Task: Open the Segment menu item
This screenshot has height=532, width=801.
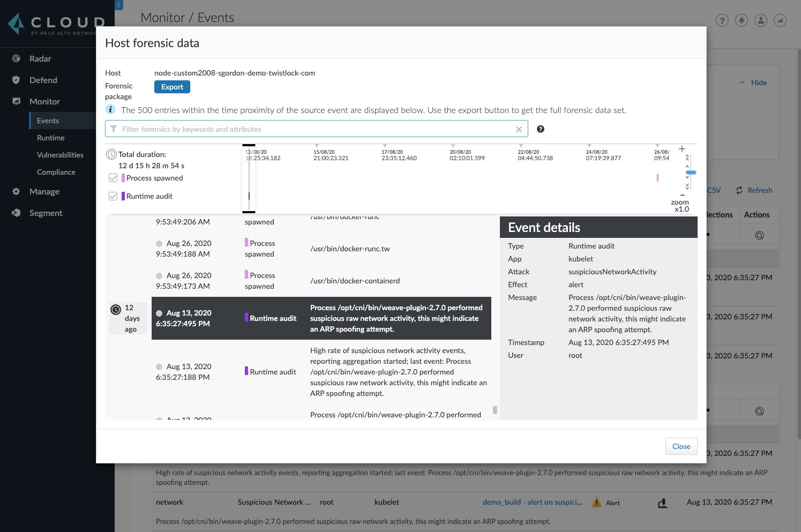Action: click(x=46, y=213)
